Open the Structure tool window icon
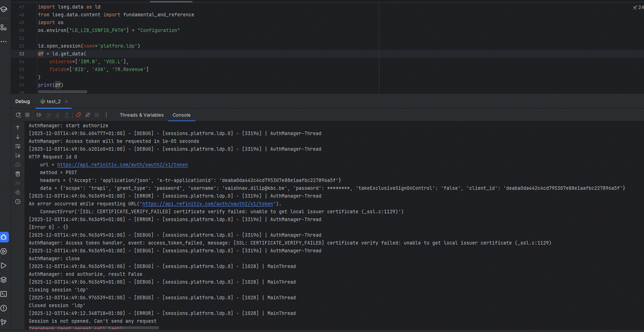This screenshot has height=332, width=644. tap(4, 28)
